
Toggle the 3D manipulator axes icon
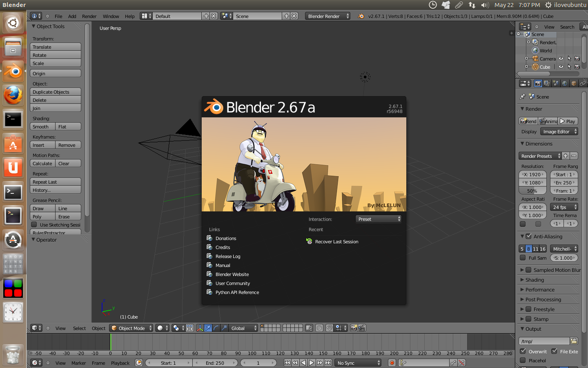(x=200, y=328)
